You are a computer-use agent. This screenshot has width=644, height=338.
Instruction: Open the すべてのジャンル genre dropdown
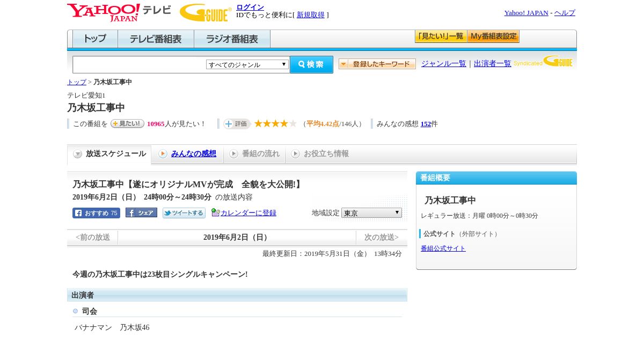coord(247,64)
